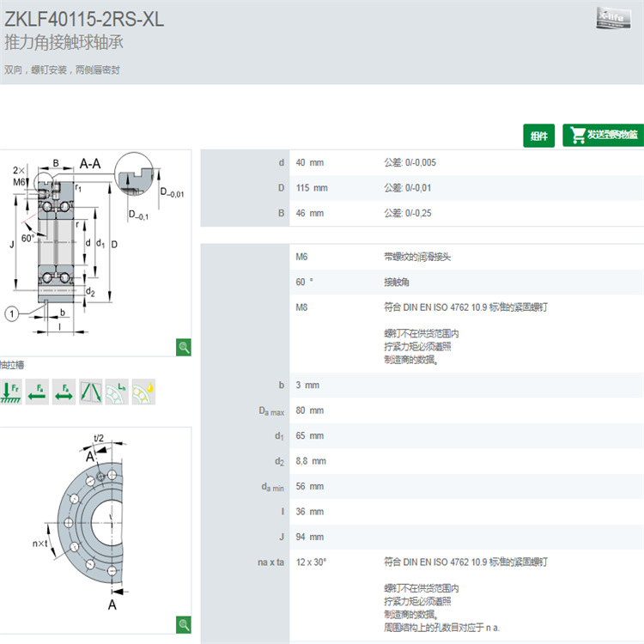Image resolution: width=644 pixels, height=644 pixels.
Task: Click the radial load Fr icon
Action: click(x=11, y=392)
